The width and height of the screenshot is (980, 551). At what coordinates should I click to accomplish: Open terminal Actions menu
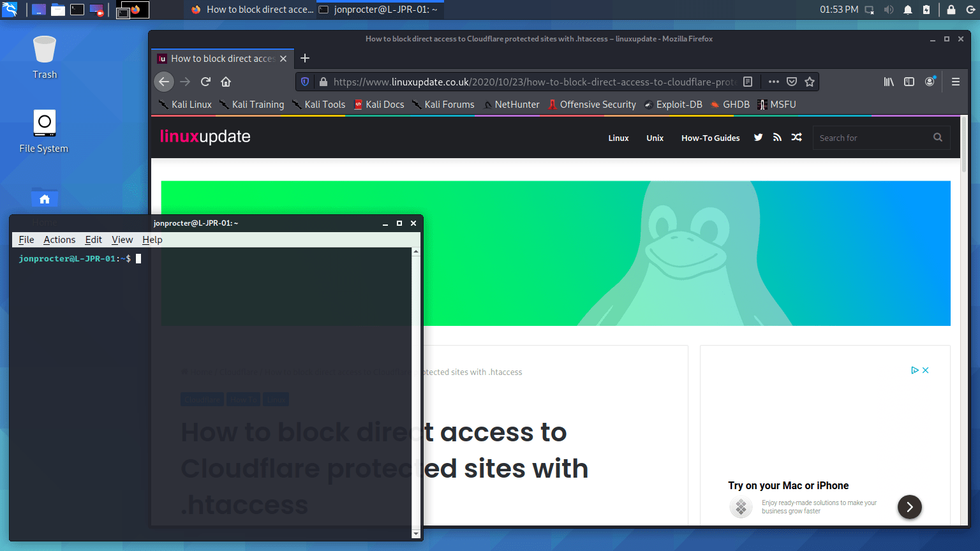tap(59, 240)
